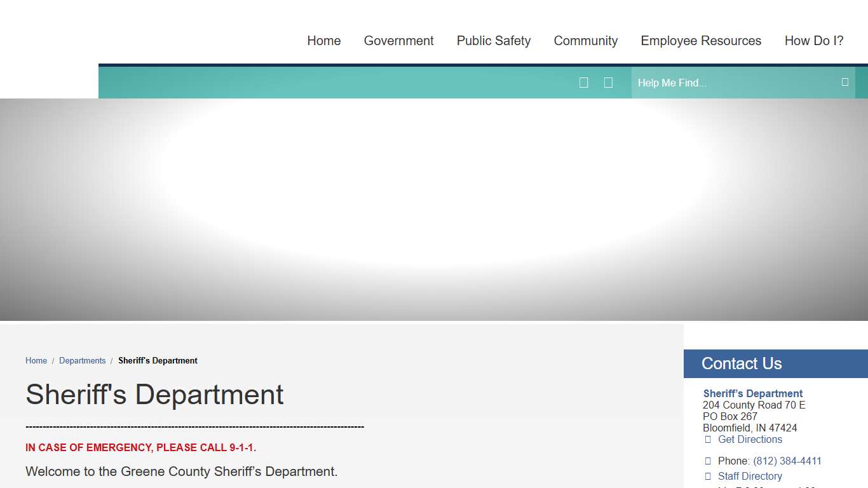Click the Home breadcrumb link
868x488 pixels.
click(36, 361)
